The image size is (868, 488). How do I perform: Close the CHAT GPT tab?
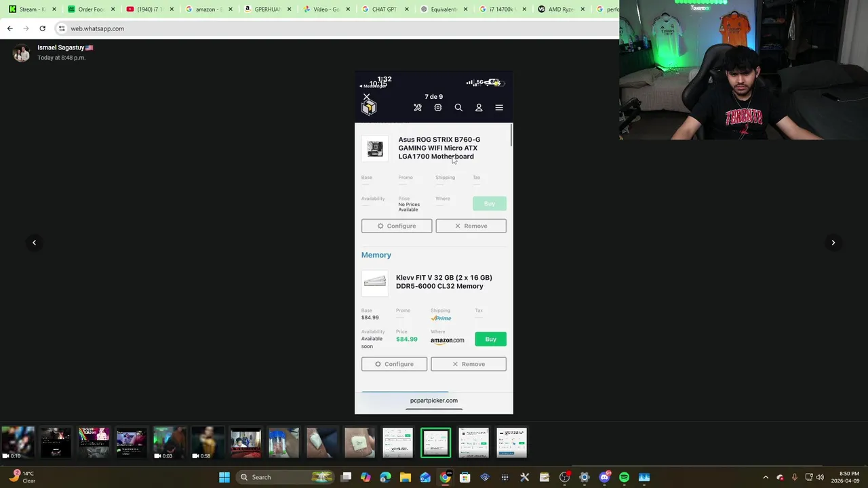pyautogui.click(x=407, y=9)
